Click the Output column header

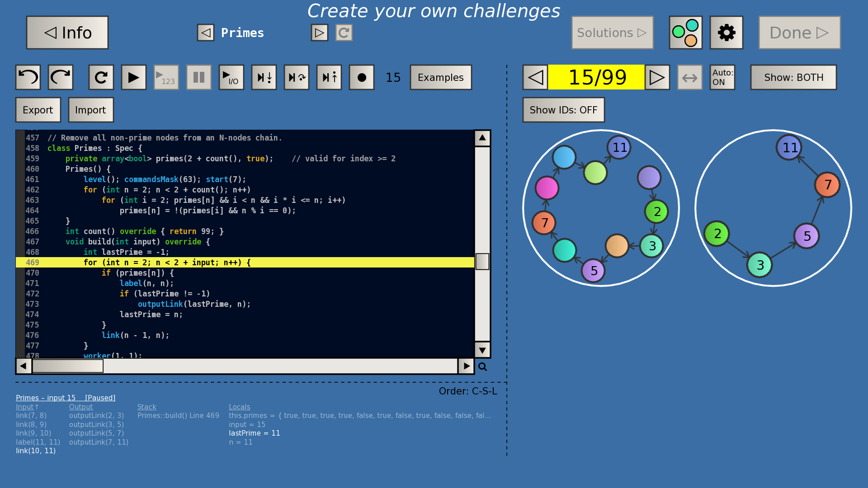click(x=81, y=407)
